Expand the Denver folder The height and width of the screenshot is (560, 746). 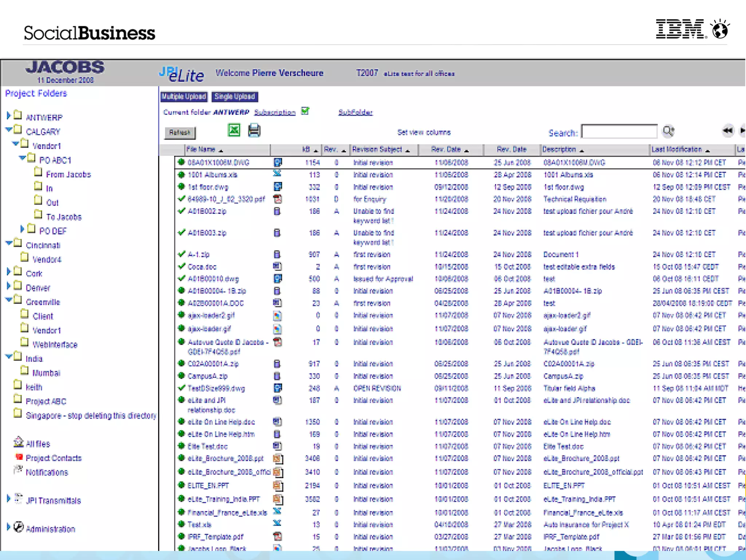[8, 286]
